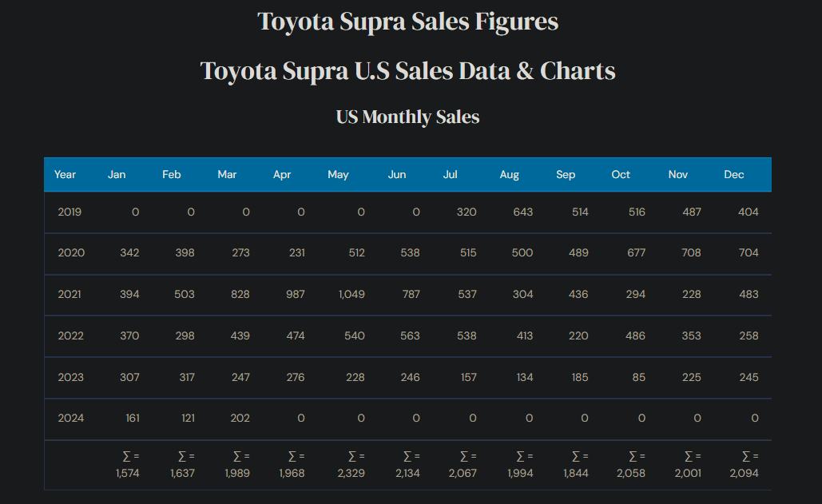The width and height of the screenshot is (822, 504).
Task: Click the Jan column header
Action: (117, 174)
